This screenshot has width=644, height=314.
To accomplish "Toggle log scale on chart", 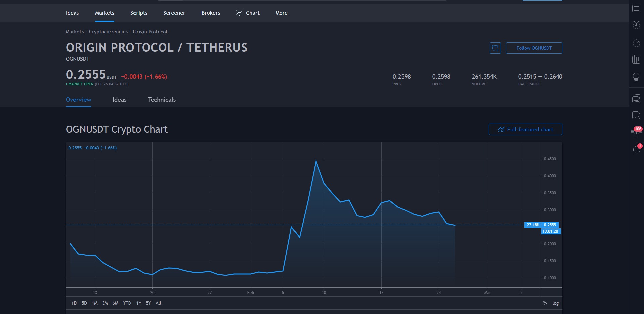I will coord(556,303).
